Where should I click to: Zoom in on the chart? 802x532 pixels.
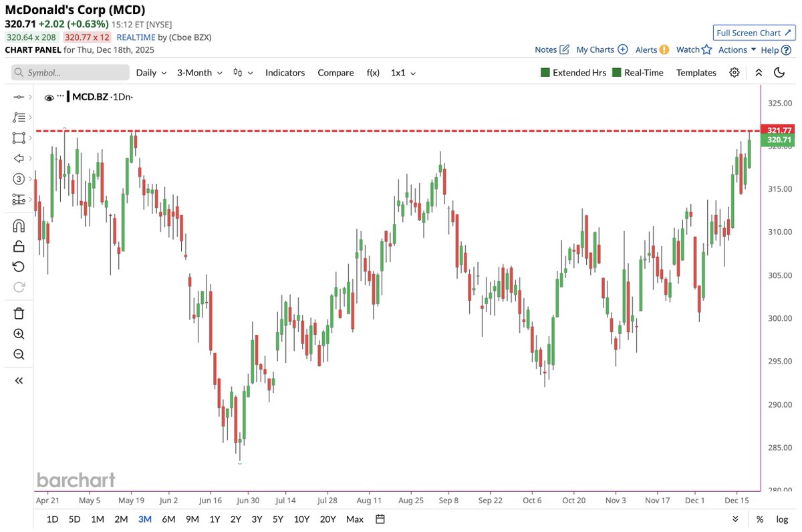tap(19, 334)
